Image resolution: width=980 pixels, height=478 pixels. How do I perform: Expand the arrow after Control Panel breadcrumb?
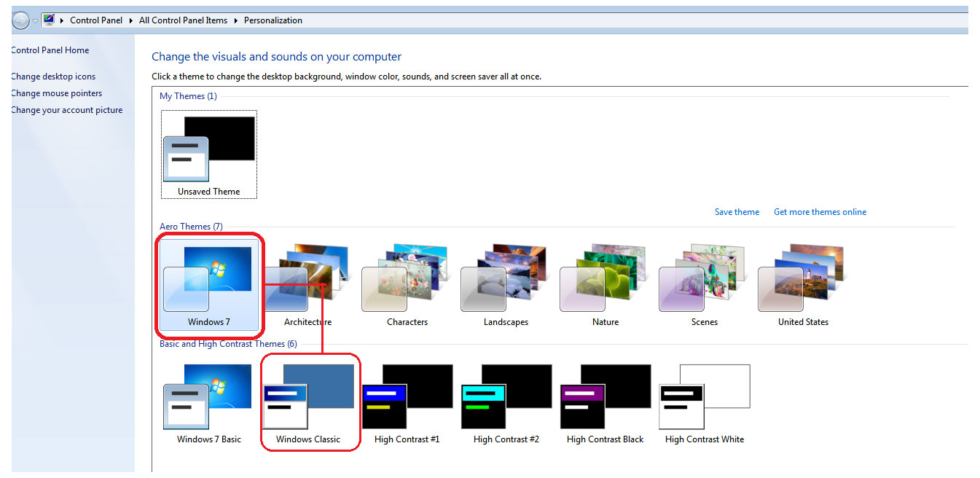tap(131, 20)
